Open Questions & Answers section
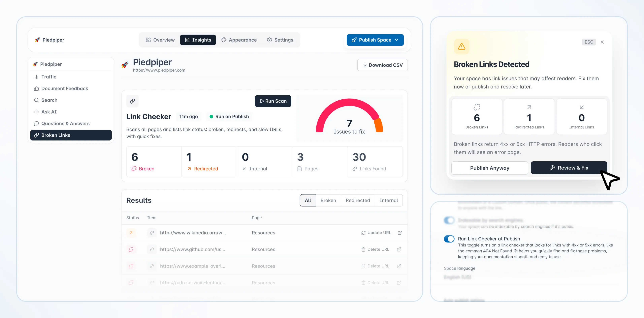The height and width of the screenshot is (318, 644). click(71, 123)
